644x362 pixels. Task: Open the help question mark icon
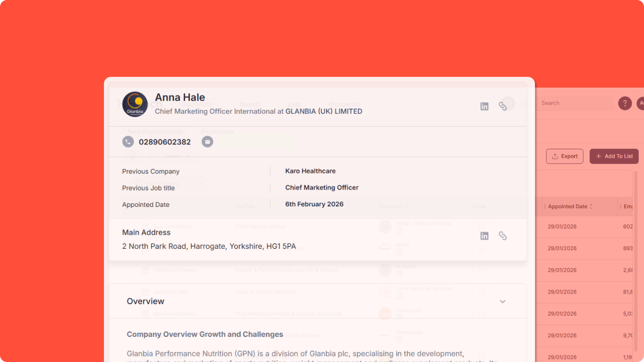(x=625, y=103)
